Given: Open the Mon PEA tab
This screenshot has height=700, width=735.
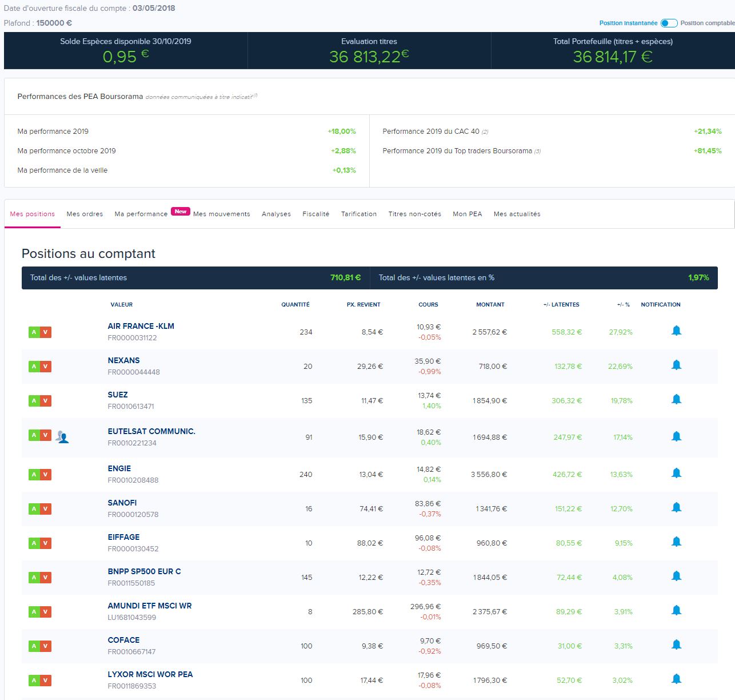Looking at the screenshot, I should pyautogui.click(x=467, y=214).
